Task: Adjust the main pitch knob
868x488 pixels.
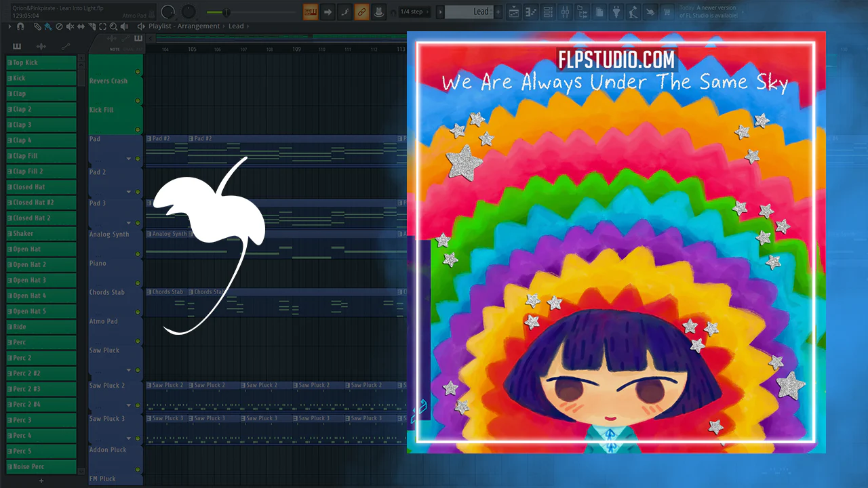Action: pyautogui.click(x=189, y=12)
